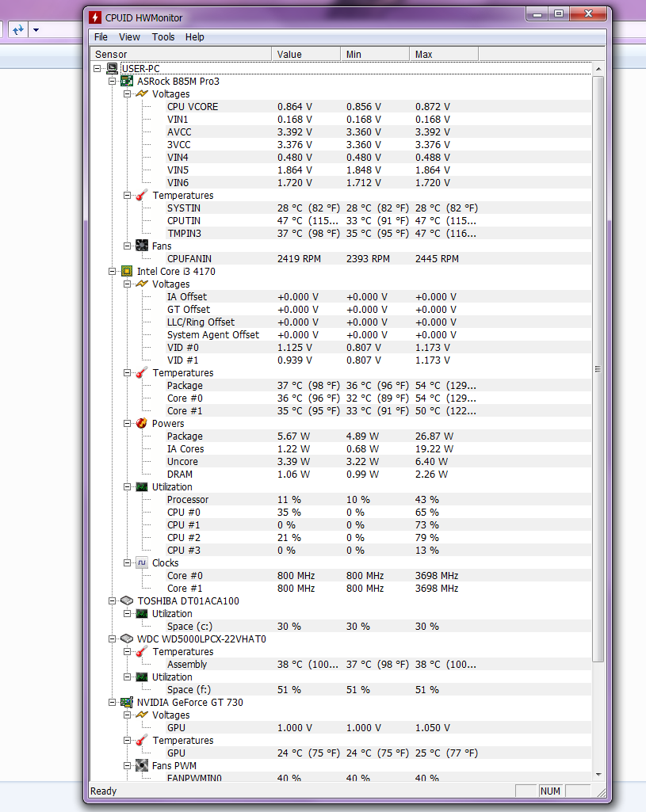The height and width of the screenshot is (812, 646).
Task: Select the DRAM power row
Action: (378, 475)
